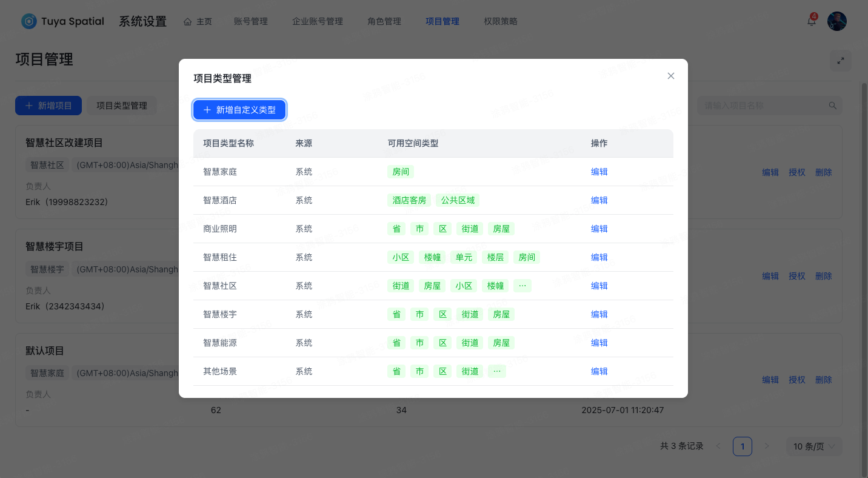Image resolution: width=868 pixels, height=478 pixels.
Task: Edit the 其他场景 project type
Action: (x=599, y=371)
